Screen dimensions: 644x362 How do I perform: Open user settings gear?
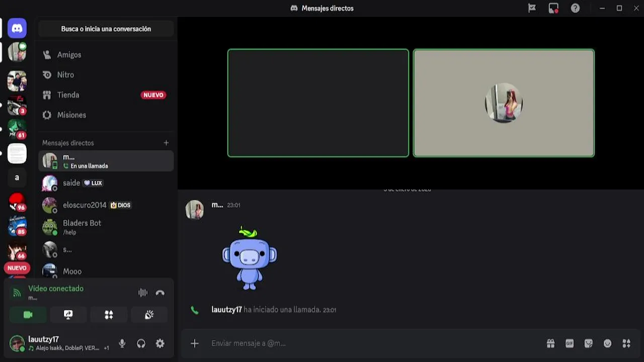(x=160, y=343)
